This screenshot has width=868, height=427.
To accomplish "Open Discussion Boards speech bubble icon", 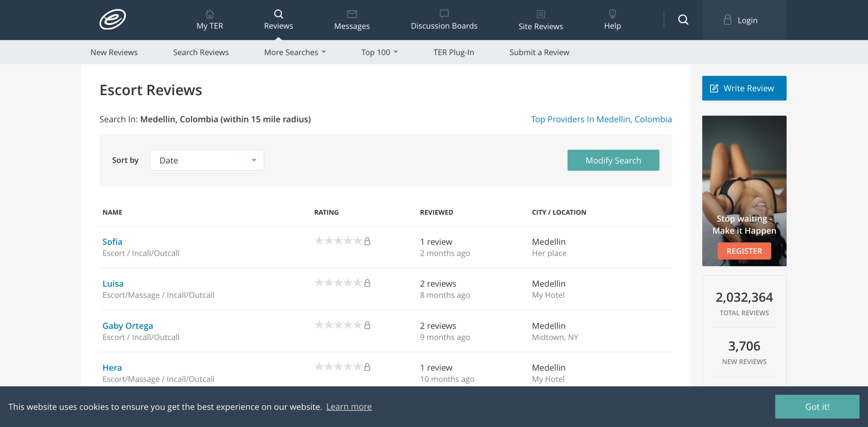I will coord(444,14).
